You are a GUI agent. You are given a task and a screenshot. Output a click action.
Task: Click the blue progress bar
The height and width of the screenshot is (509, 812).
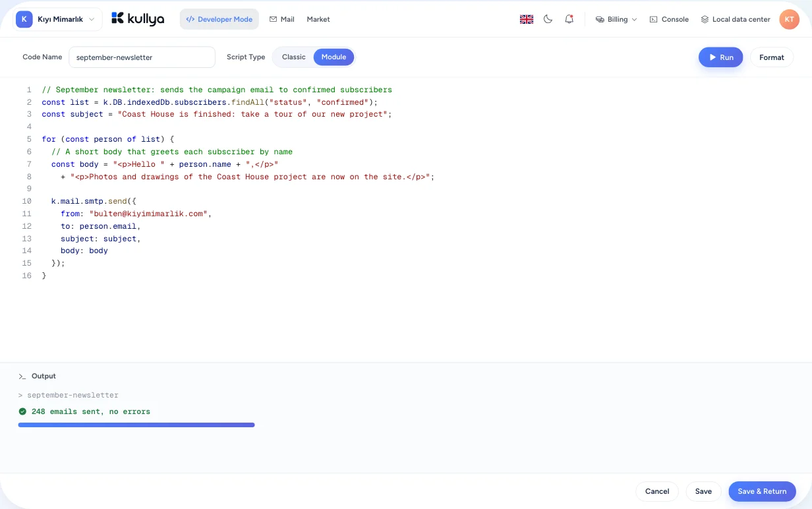pos(136,425)
